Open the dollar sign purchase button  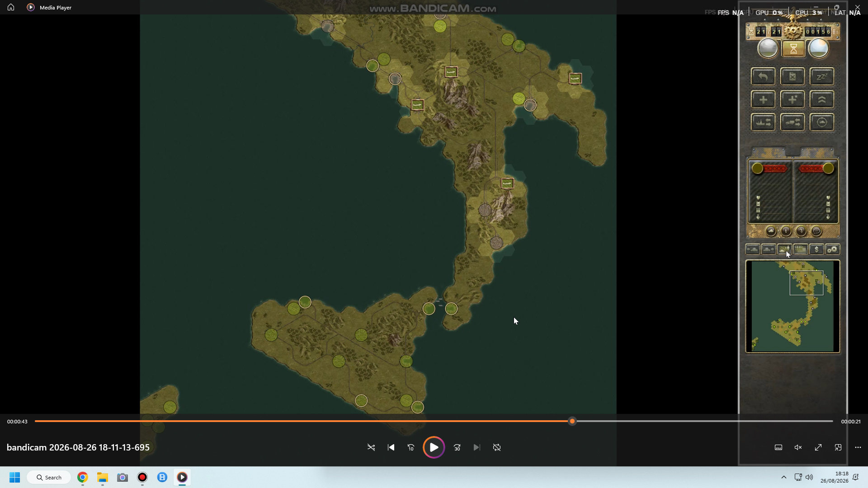pyautogui.click(x=816, y=249)
